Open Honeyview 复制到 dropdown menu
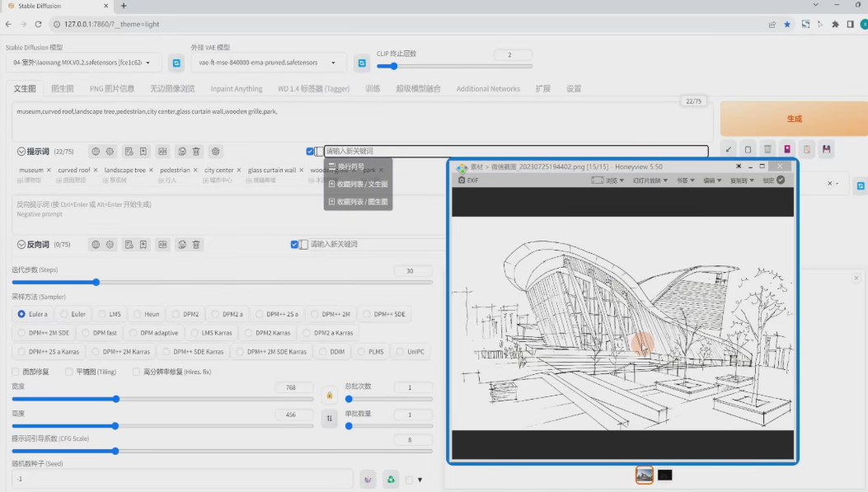 [x=742, y=180]
